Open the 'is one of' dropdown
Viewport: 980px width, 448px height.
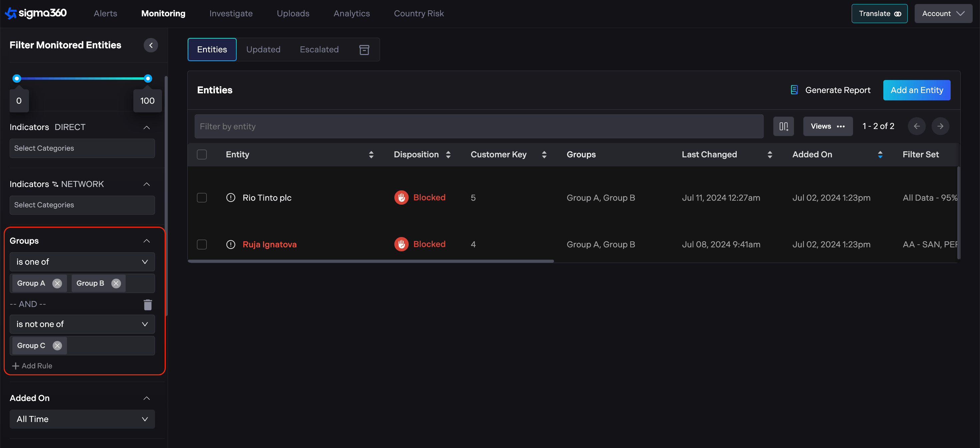tap(82, 262)
